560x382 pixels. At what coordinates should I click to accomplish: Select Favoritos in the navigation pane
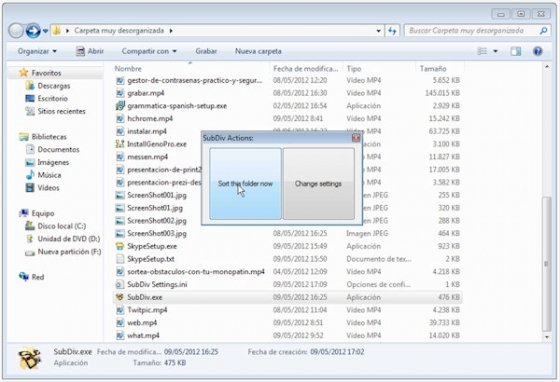point(46,73)
